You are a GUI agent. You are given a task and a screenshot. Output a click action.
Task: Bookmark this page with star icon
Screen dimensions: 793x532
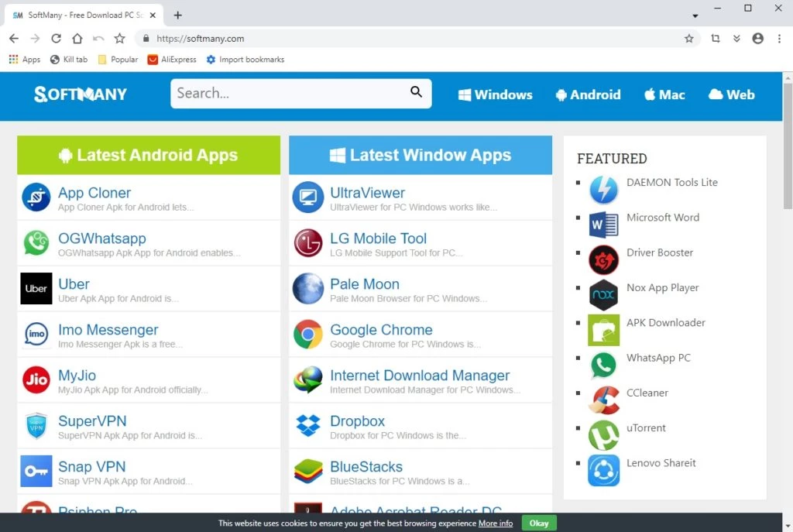pos(688,39)
